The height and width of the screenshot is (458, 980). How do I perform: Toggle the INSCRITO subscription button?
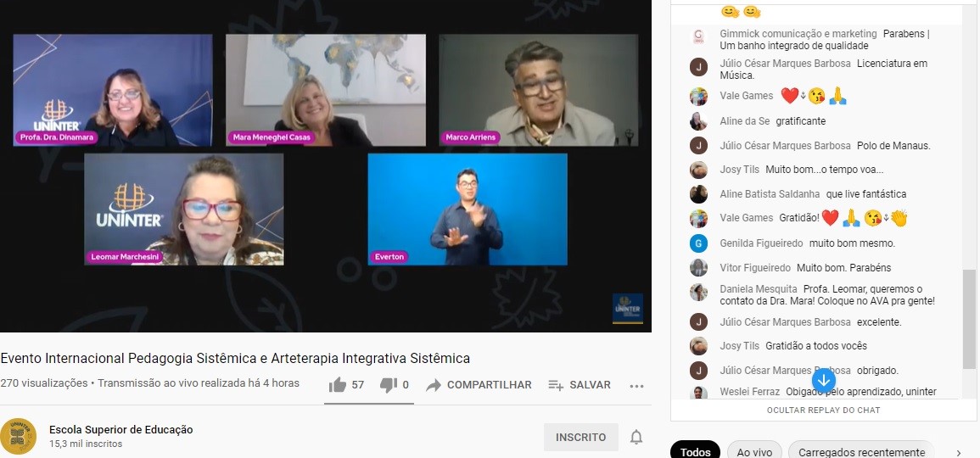(580, 438)
